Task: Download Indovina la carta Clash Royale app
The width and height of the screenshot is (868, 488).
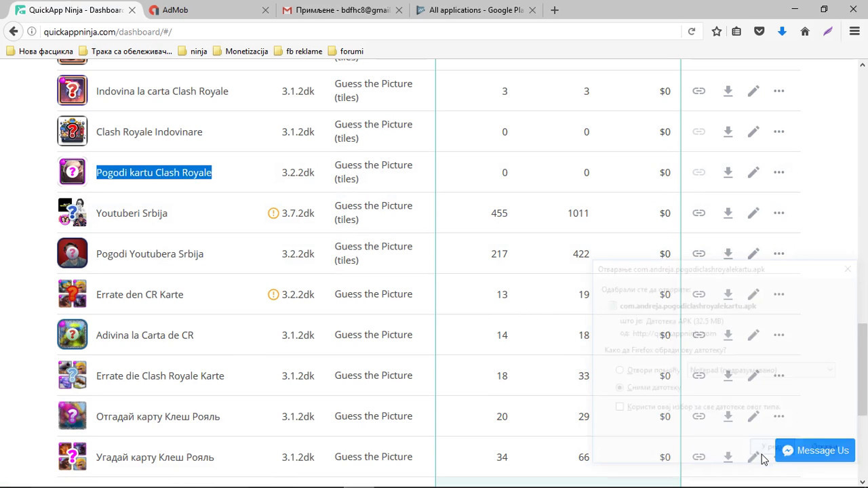Action: (728, 91)
